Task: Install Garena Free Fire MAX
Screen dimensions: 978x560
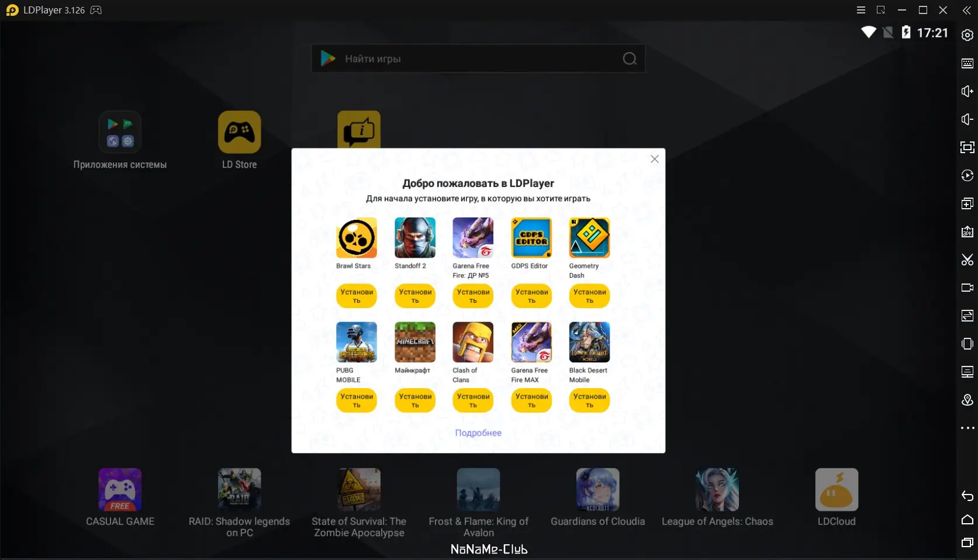Action: pyautogui.click(x=531, y=400)
